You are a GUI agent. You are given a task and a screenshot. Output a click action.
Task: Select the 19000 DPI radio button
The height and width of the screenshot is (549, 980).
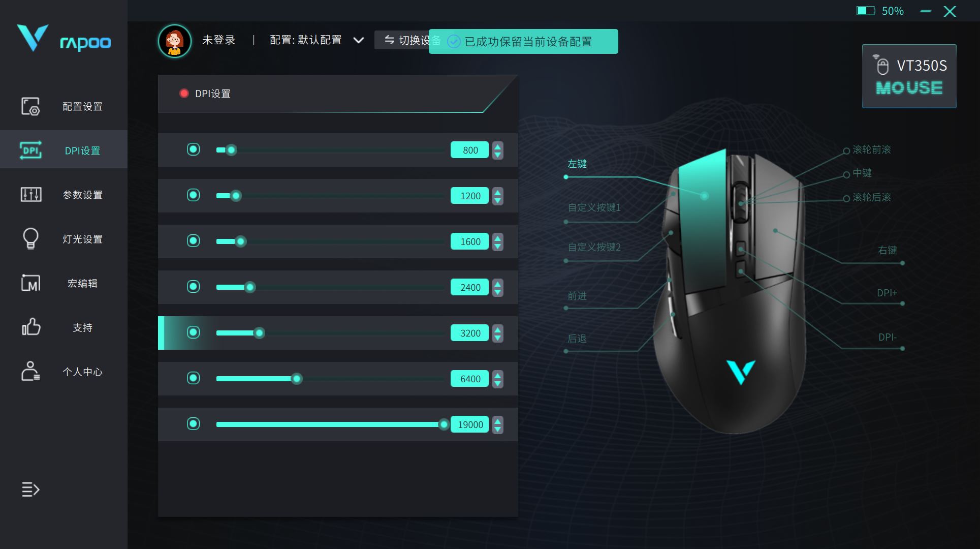(193, 424)
